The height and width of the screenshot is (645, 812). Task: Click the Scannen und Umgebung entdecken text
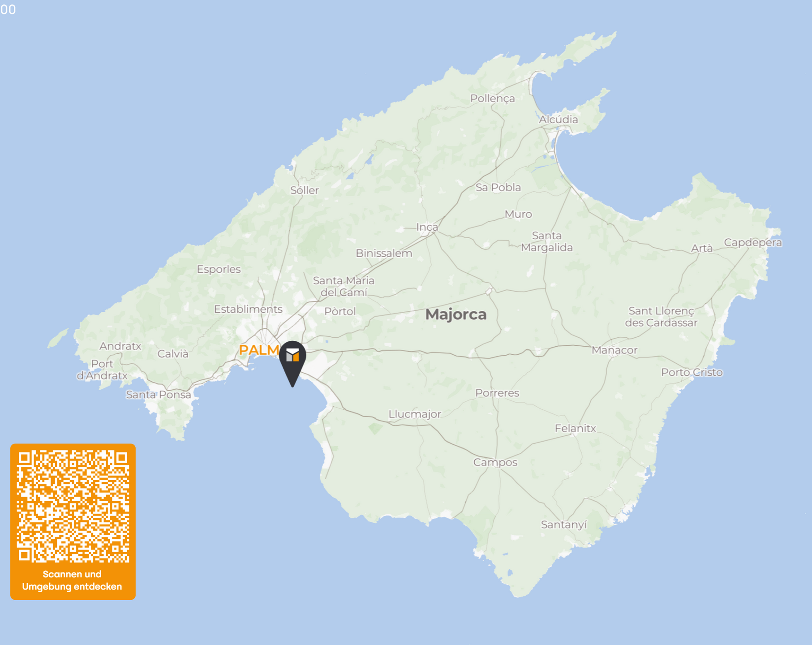tap(72, 580)
